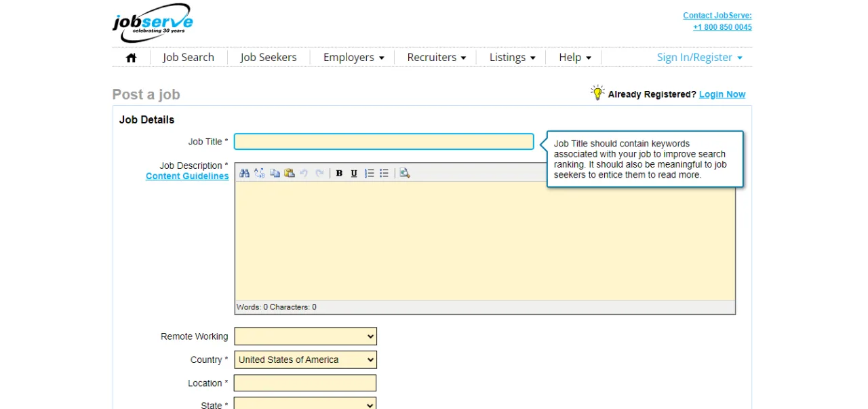
Task: Open the Remote Working dropdown
Action: click(x=305, y=336)
